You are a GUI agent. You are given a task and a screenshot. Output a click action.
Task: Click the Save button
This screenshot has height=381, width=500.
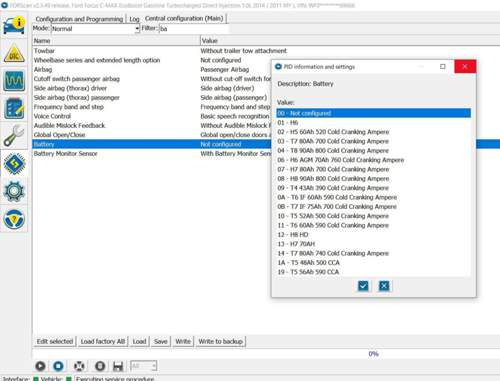point(161,341)
